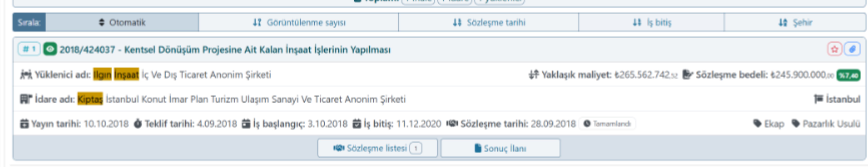Click the %7,40 green discount badge

click(848, 75)
